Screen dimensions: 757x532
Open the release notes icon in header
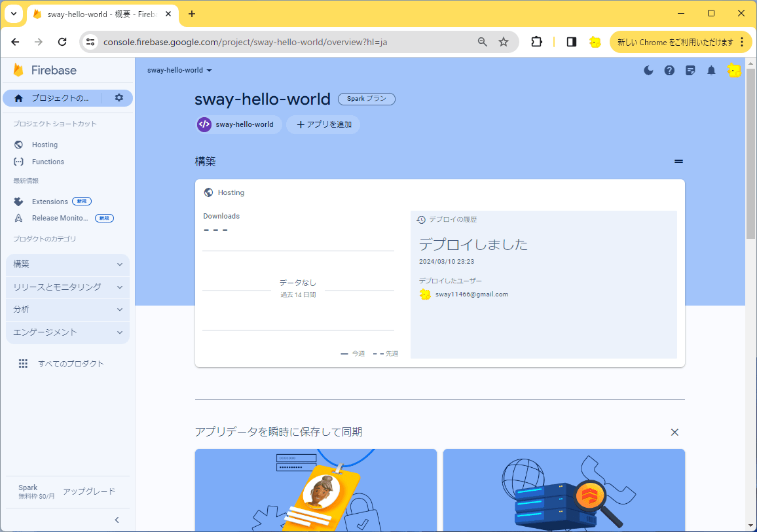pos(690,71)
